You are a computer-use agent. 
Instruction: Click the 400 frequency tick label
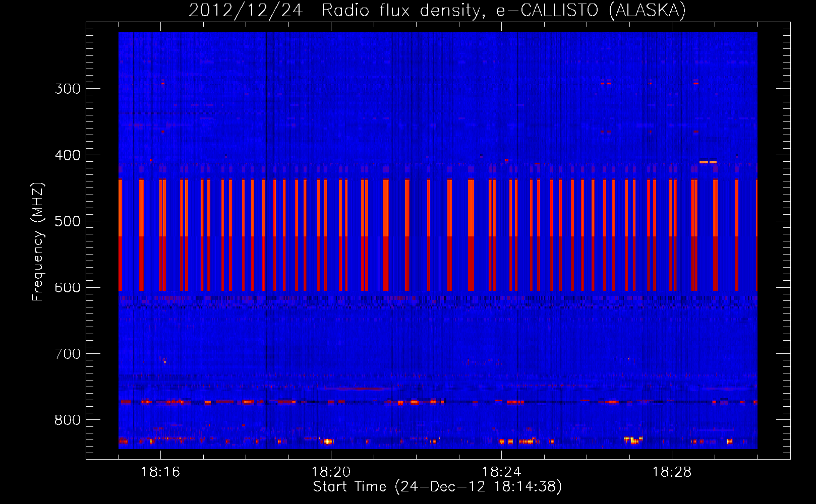point(68,155)
